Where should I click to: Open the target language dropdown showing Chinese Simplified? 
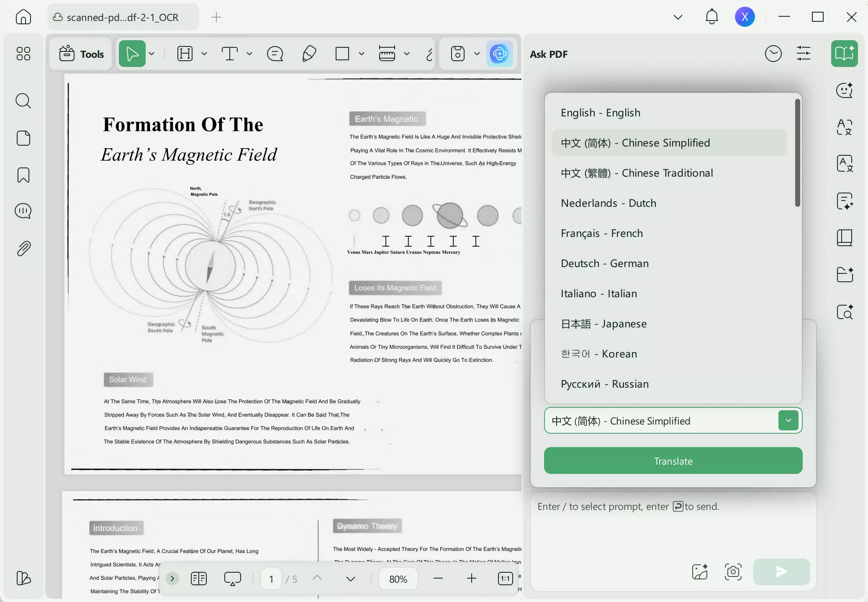pyautogui.click(x=788, y=420)
